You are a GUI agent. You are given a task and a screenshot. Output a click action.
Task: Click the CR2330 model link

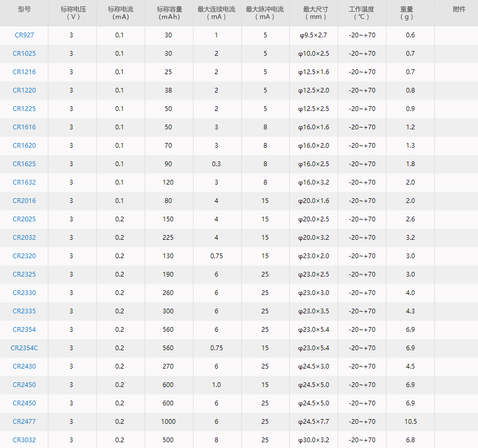24,293
